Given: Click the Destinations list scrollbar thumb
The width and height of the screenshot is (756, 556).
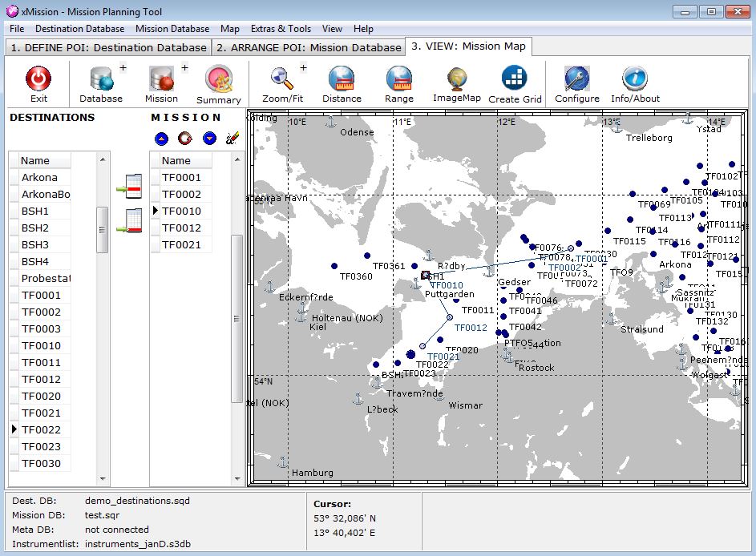Looking at the screenshot, I should point(103,229).
